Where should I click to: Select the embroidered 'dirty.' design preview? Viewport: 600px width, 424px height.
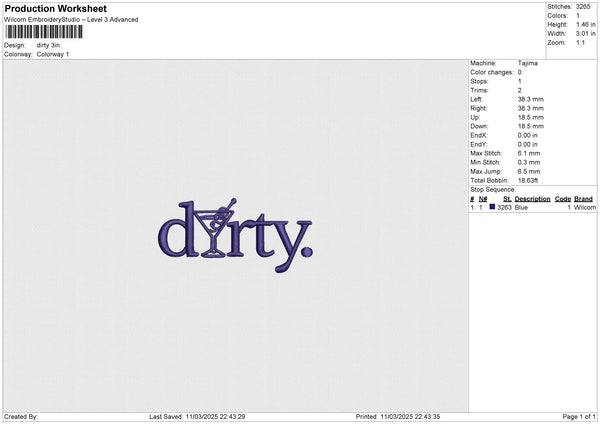click(x=234, y=236)
